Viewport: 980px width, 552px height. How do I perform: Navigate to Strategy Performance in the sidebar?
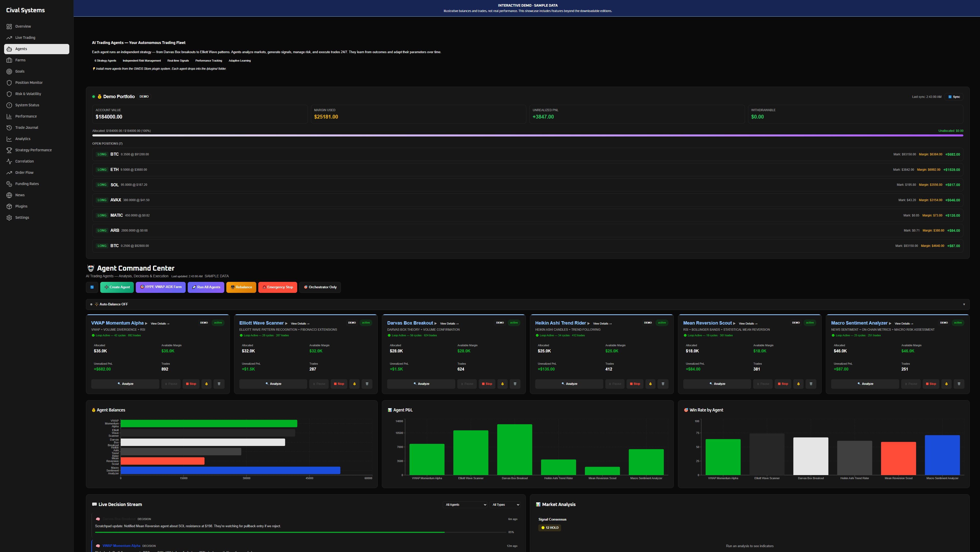[37, 150]
